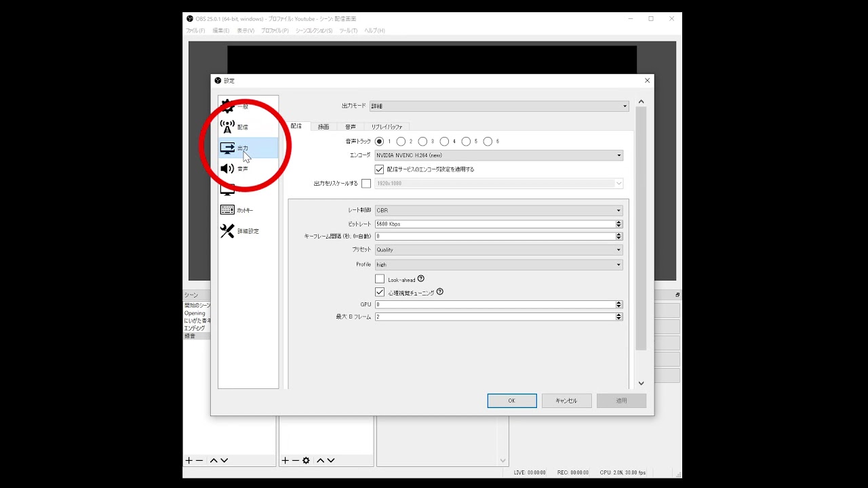Open the ツール(T) menu
The height and width of the screenshot is (488, 868).
point(349,30)
